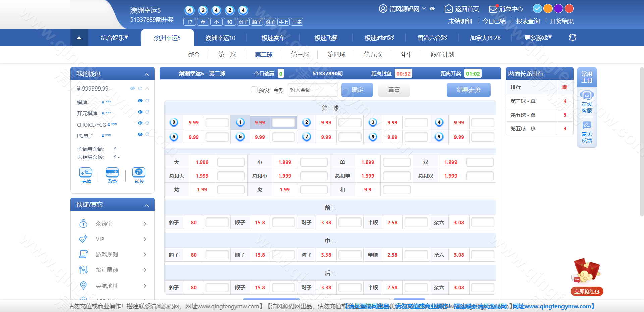Refresh the main wallet balance
The image size is (644, 312).
click(140, 88)
